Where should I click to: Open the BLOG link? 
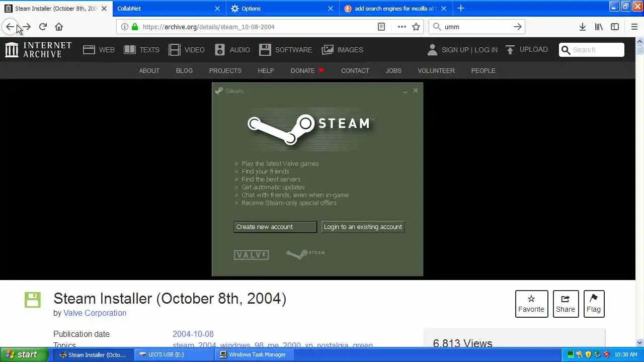[x=184, y=70]
